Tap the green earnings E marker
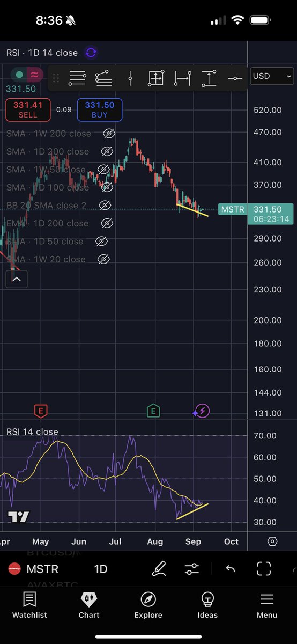The image size is (297, 644). pyautogui.click(x=153, y=411)
